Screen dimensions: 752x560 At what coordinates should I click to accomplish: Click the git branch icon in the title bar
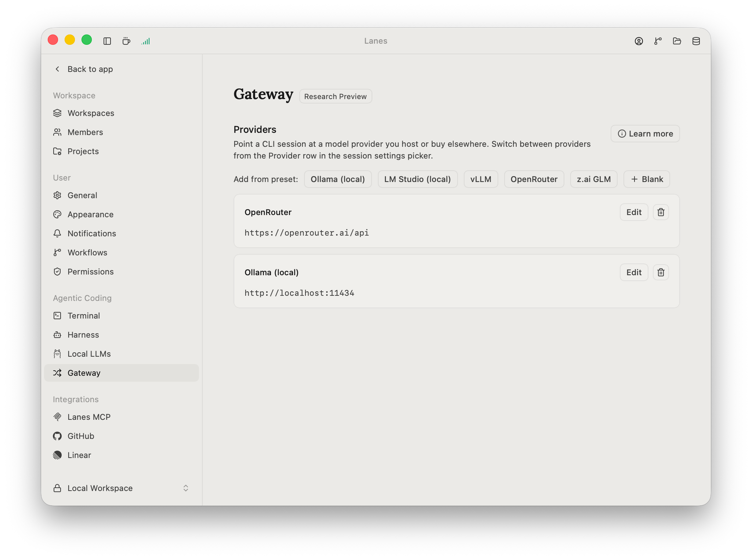(x=658, y=41)
